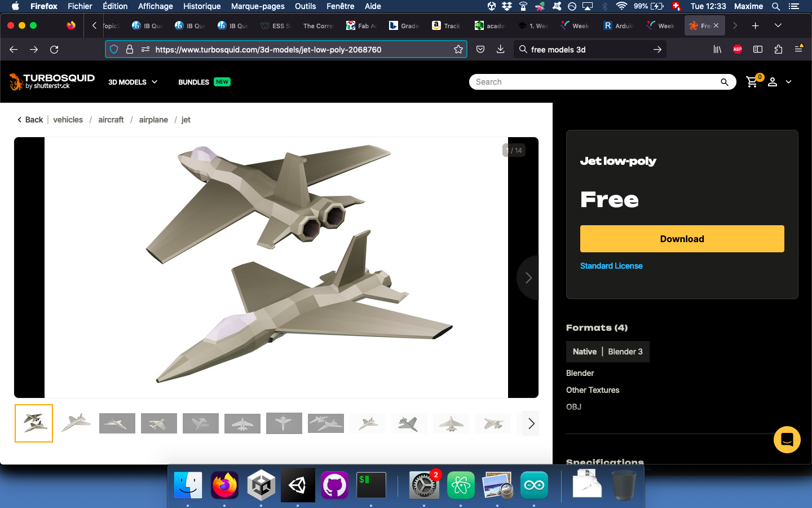The image size is (812, 508).
Task: Open the vehicles breadcrumb
Action: (68, 120)
